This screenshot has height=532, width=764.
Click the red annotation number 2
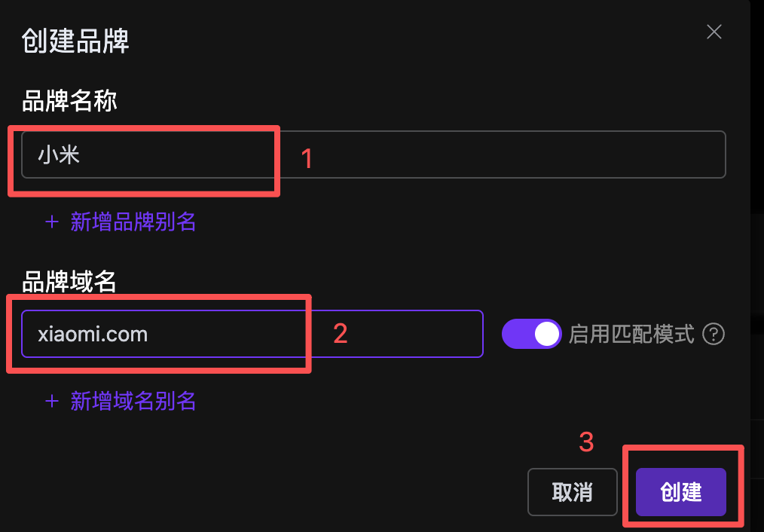coord(340,334)
